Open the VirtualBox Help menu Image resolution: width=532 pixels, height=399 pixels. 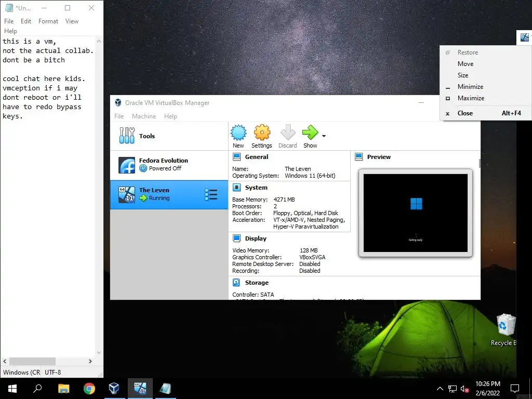coord(170,116)
